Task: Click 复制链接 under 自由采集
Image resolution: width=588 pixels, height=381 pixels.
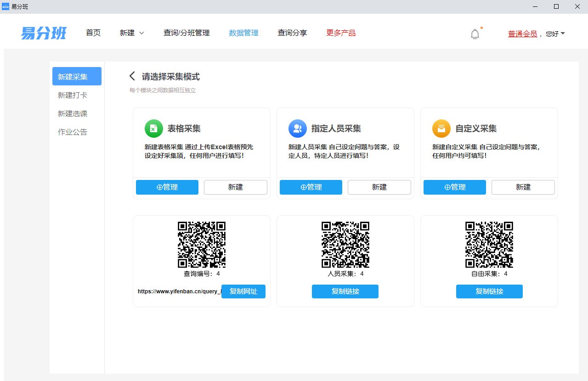Action: click(x=489, y=291)
